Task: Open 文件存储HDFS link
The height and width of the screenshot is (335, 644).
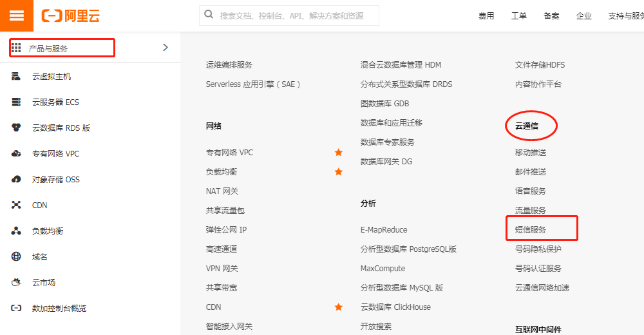Action: click(x=540, y=65)
